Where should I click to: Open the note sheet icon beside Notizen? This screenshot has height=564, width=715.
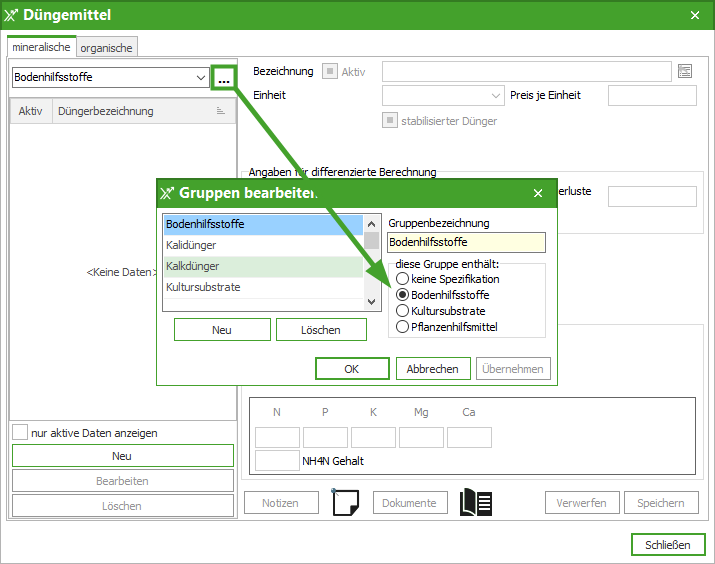click(x=345, y=503)
